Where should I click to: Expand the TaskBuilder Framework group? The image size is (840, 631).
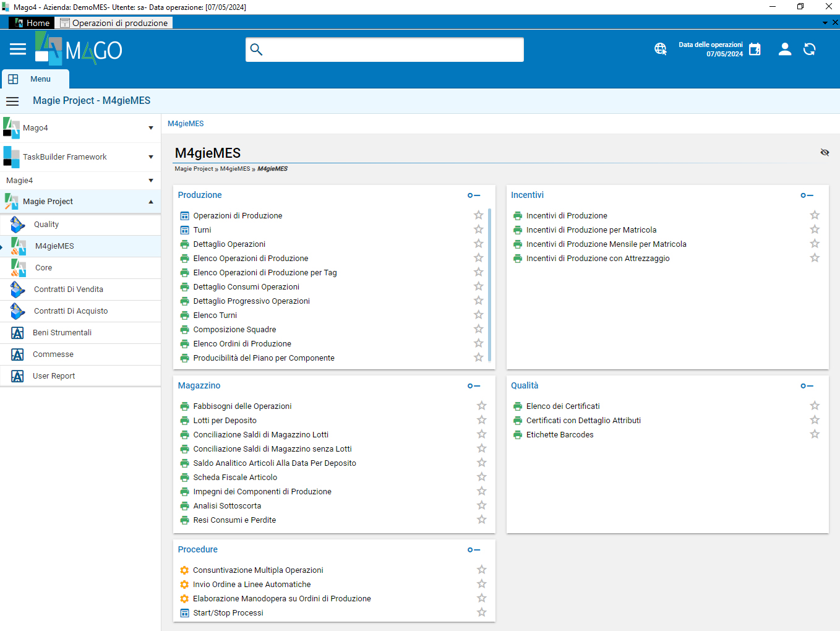pos(151,157)
